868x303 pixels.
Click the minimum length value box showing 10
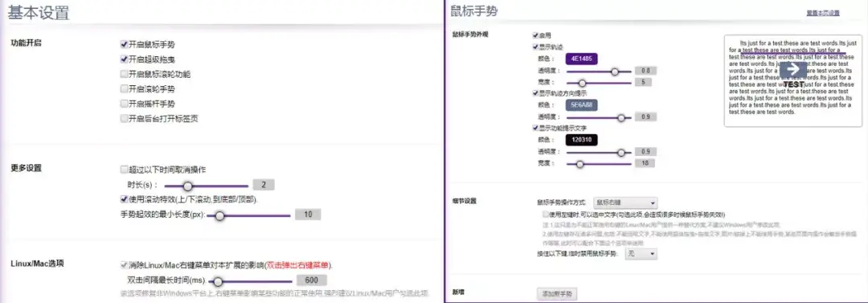pyautogui.click(x=309, y=215)
